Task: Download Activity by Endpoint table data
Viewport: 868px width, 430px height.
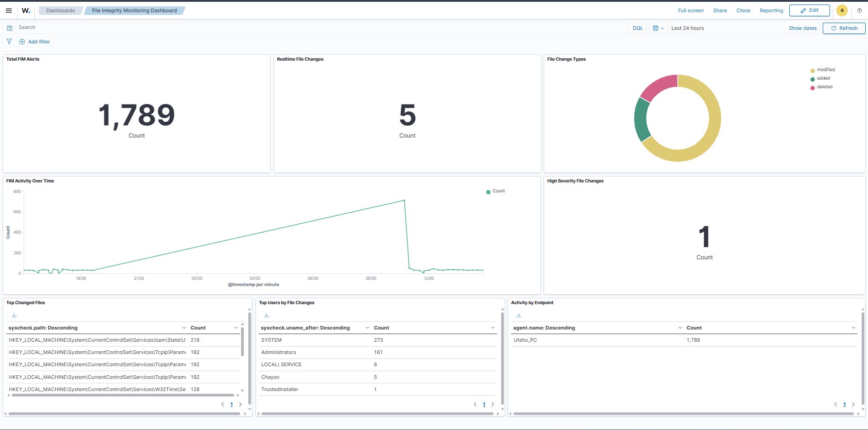Action: pyautogui.click(x=519, y=315)
